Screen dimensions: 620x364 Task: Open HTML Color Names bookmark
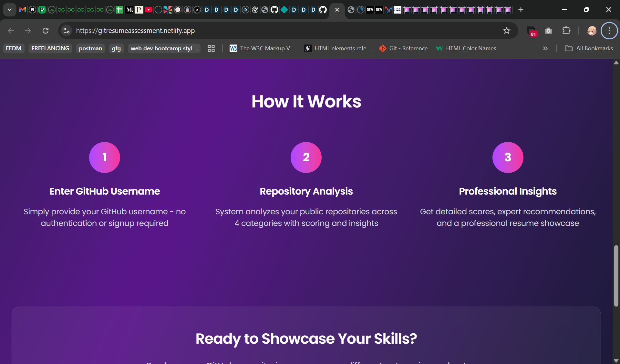[x=466, y=48]
